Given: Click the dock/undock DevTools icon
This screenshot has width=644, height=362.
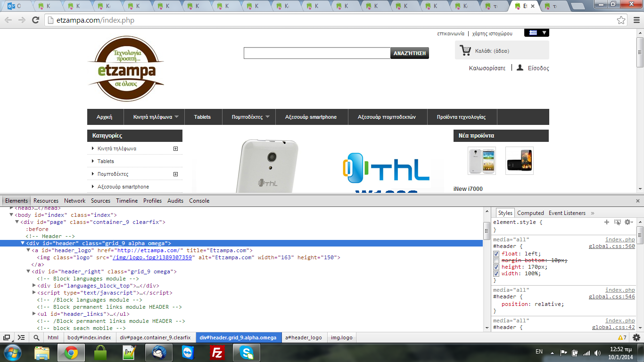Looking at the screenshot, I should pyautogui.click(x=7, y=337).
